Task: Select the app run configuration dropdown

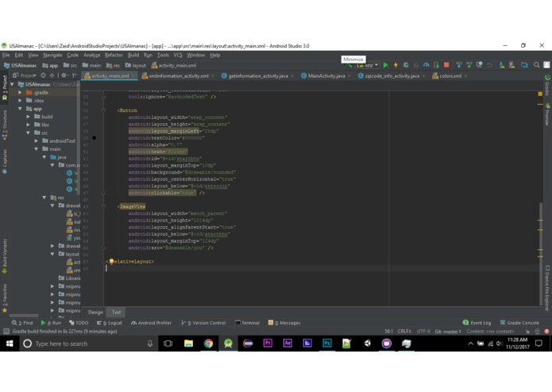Action: coord(368,65)
